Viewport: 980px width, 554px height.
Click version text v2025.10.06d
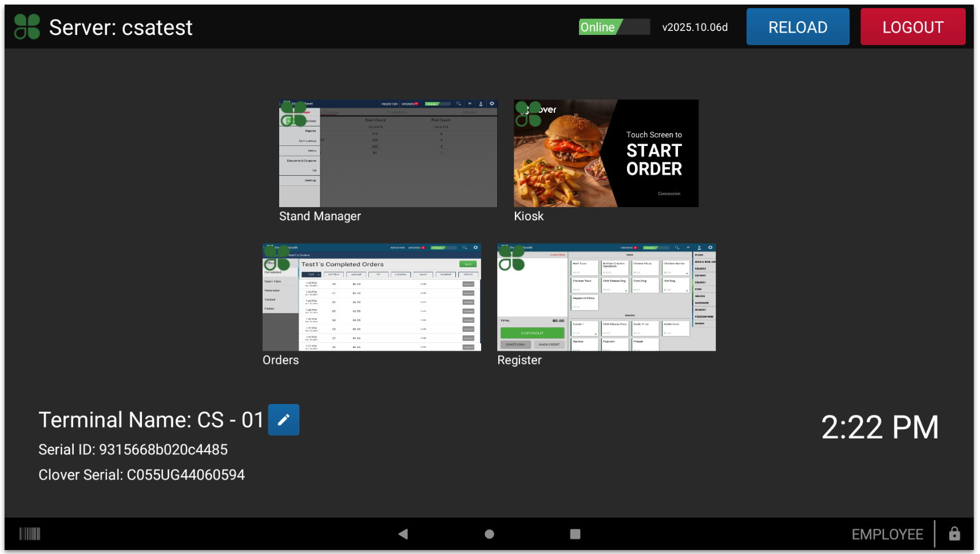[695, 27]
